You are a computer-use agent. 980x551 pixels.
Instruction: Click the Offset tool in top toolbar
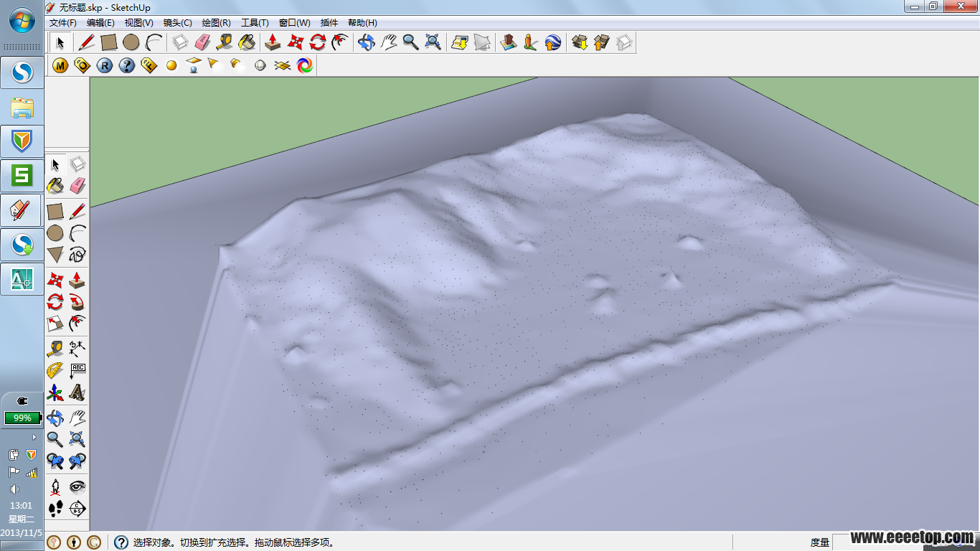pyautogui.click(x=339, y=42)
